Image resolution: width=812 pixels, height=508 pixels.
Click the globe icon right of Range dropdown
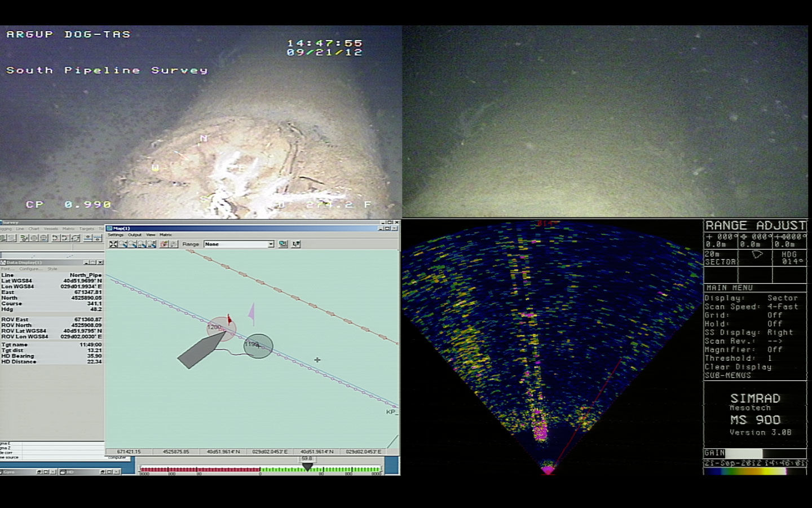283,244
